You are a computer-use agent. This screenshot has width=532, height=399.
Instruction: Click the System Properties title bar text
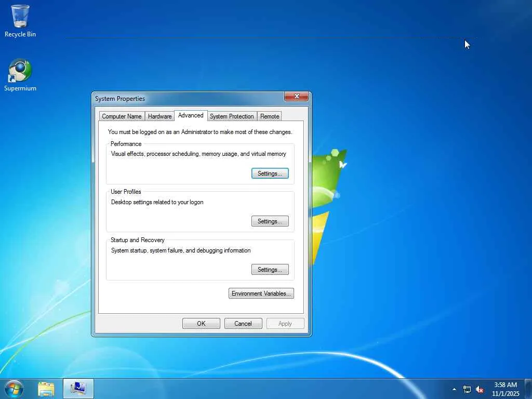(x=120, y=99)
